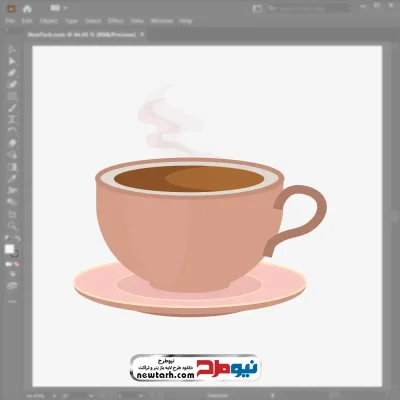Open the workspace layout switcher icon
400x400 pixels.
point(55,8)
